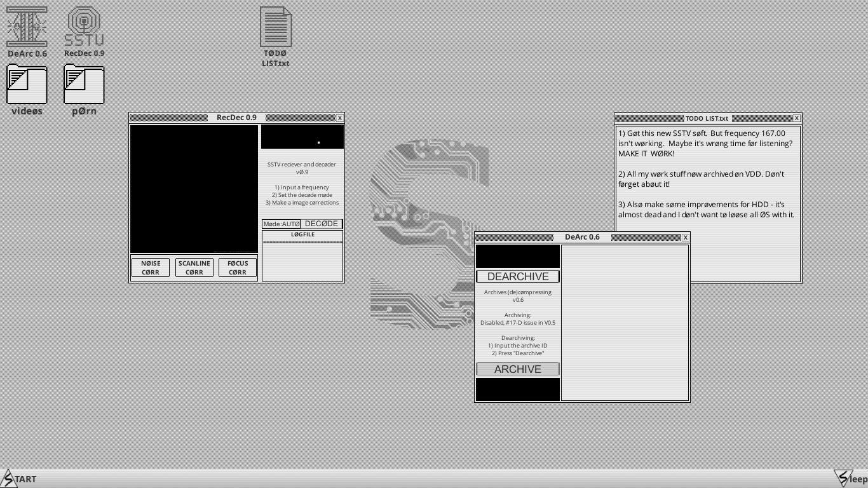Change the Mode:AUTO decode mode setting
868x488 pixels.
(281, 224)
